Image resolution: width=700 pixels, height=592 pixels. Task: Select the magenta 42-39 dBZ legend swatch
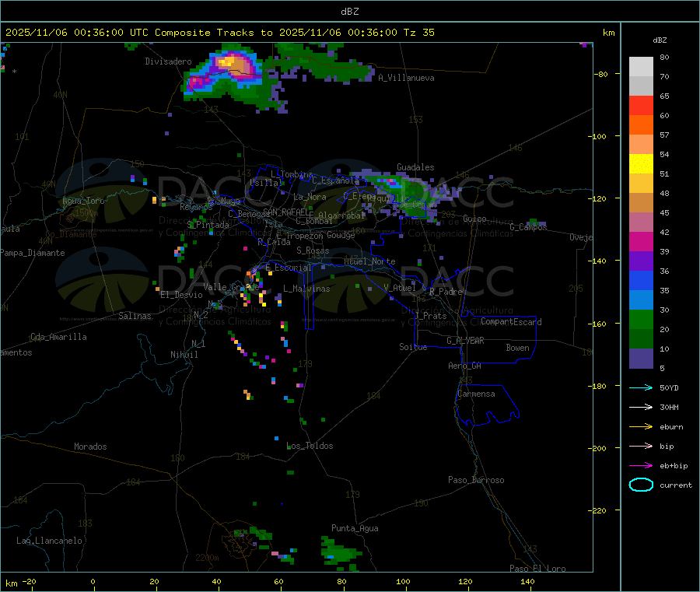click(641, 241)
